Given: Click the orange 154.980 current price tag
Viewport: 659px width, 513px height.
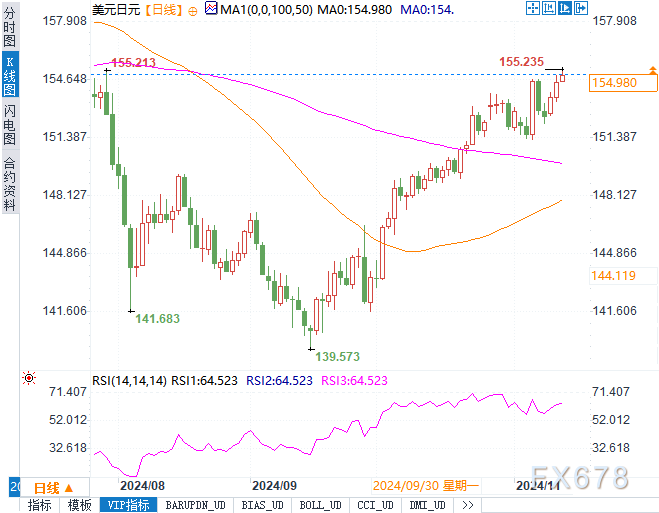Looking at the screenshot, I should [615, 82].
